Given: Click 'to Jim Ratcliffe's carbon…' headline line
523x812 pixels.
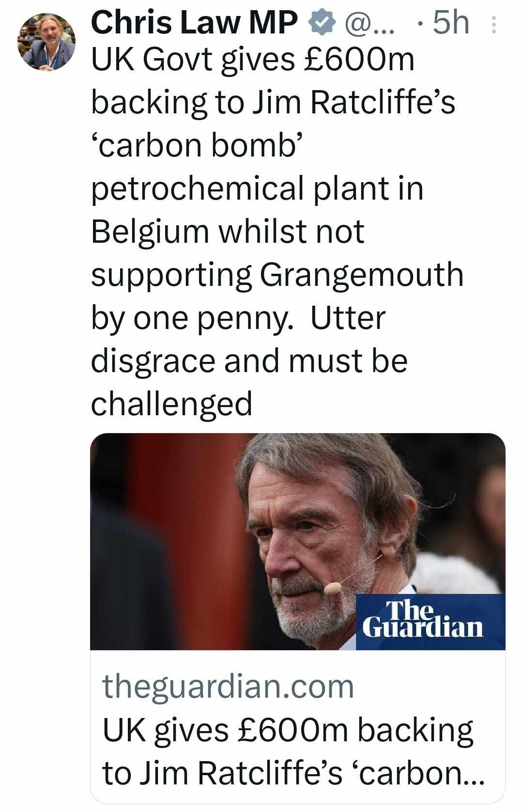Looking at the screenshot, I should [x=292, y=772].
